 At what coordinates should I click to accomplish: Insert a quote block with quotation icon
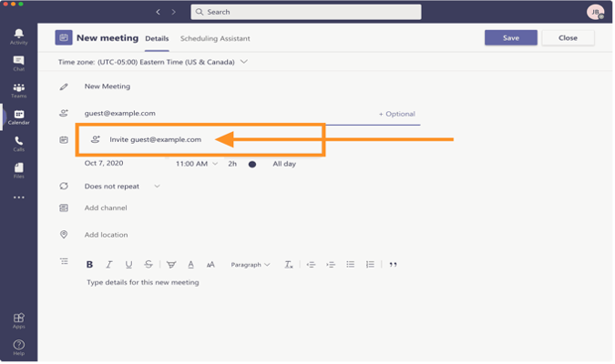pos(393,265)
